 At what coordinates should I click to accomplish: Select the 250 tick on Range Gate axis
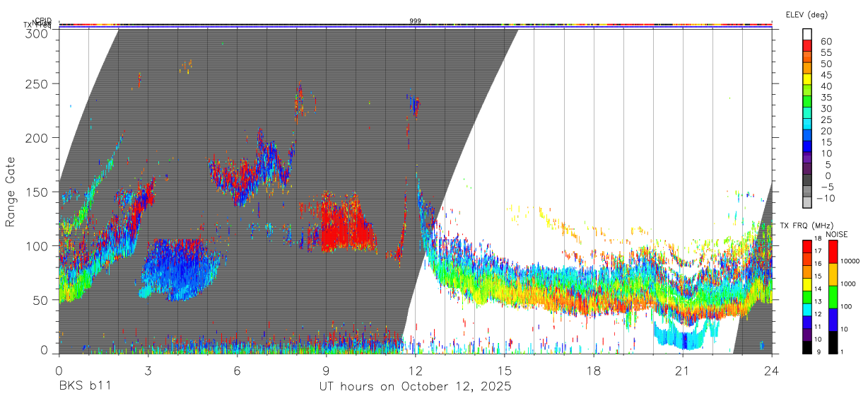(37, 83)
